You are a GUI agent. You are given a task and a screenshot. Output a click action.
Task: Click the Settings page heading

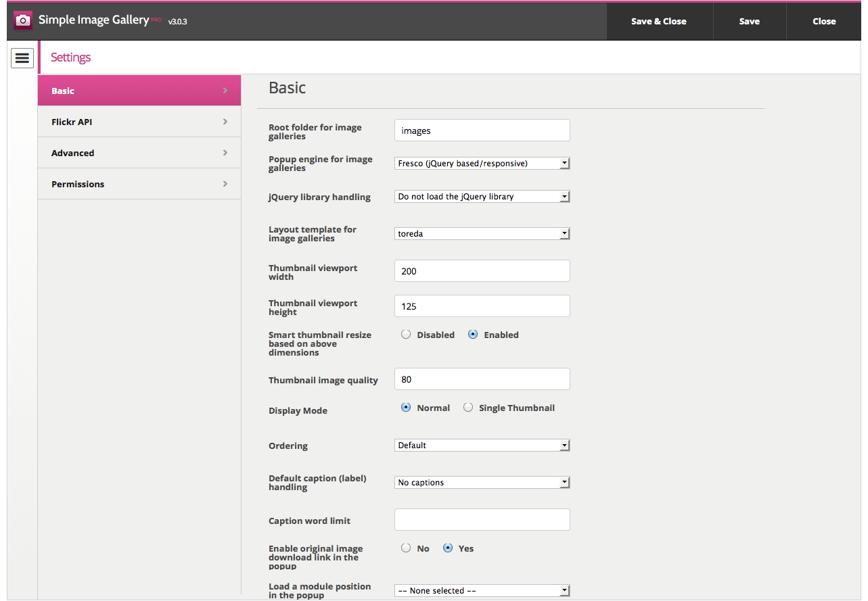pyautogui.click(x=70, y=57)
